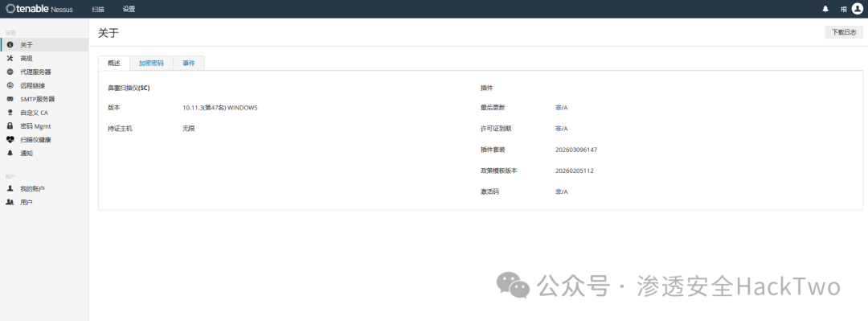Open 通知 settings page
The image size is (868, 321).
[x=44, y=153]
